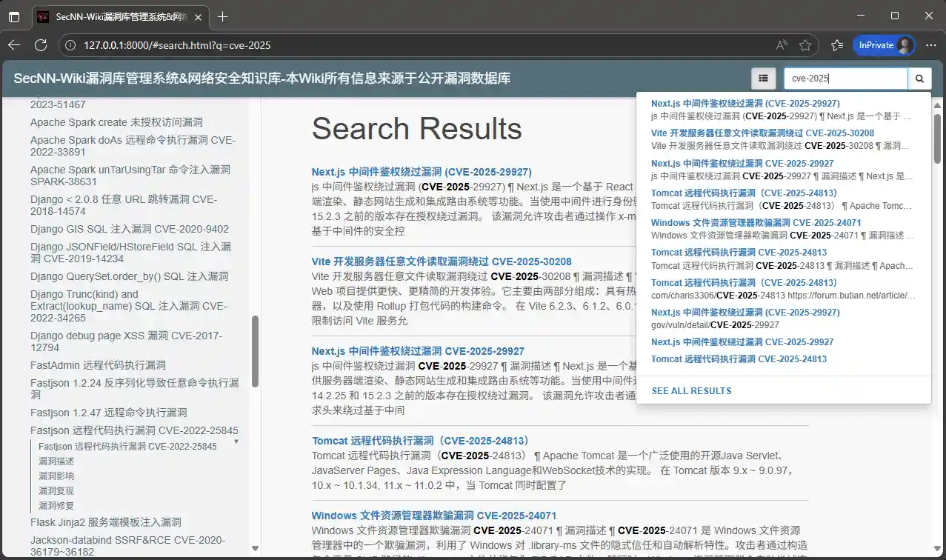Select FastAdmin 远程代码执行漏洞 in sidebar
Viewport: 946px width, 560px height.
tap(98, 365)
